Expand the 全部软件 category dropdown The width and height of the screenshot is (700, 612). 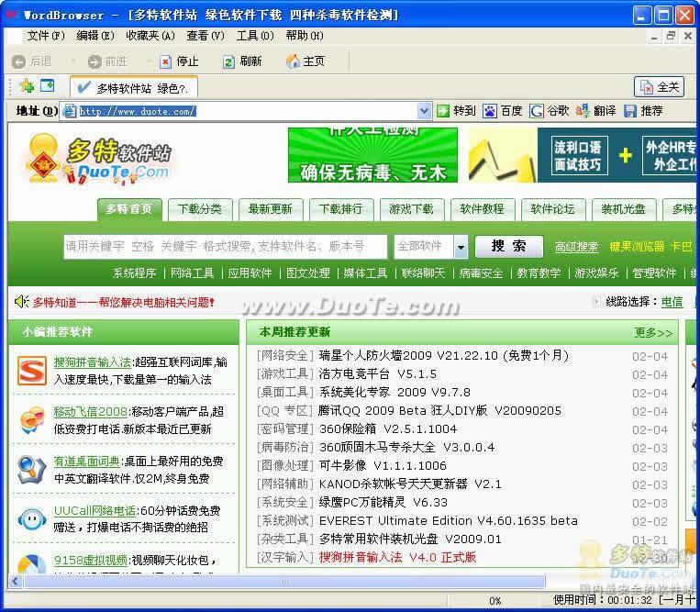tap(461, 247)
